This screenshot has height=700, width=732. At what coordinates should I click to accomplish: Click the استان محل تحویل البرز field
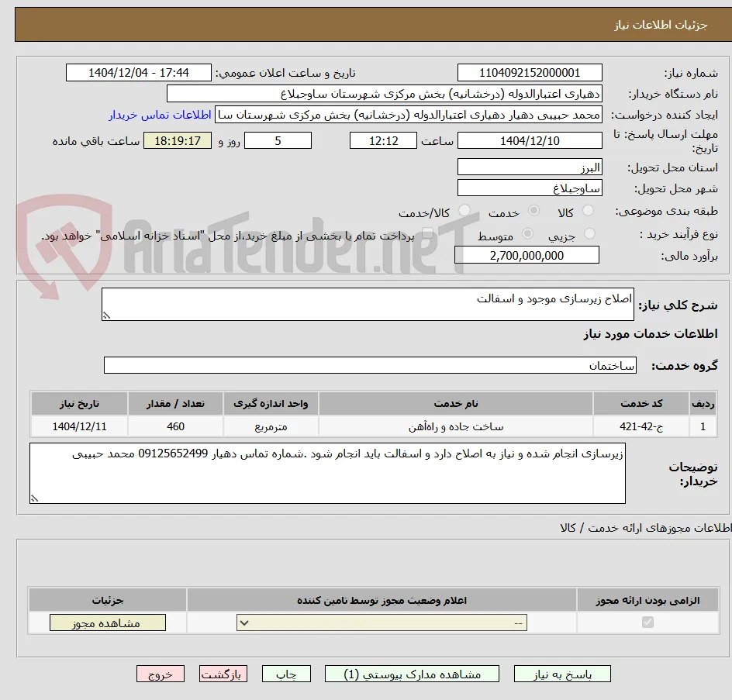coord(530,167)
